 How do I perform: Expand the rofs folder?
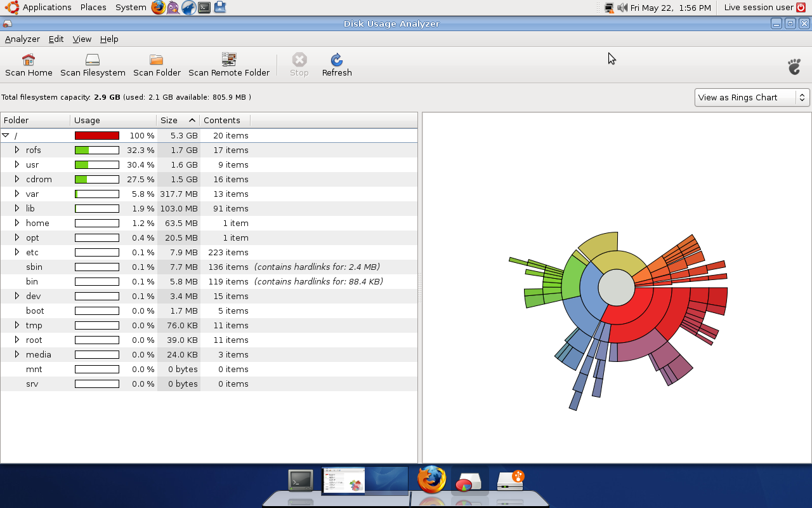point(17,150)
